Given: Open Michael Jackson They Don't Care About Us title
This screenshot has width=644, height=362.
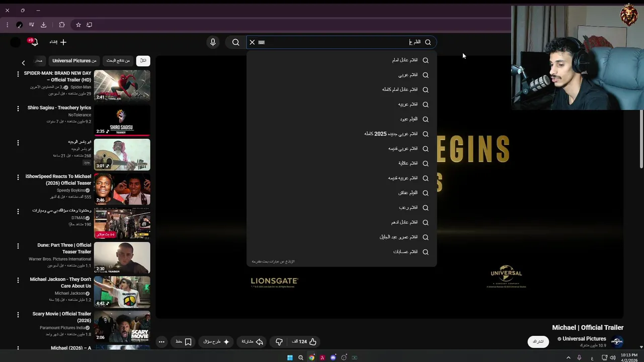Looking at the screenshot, I should pos(60,283).
